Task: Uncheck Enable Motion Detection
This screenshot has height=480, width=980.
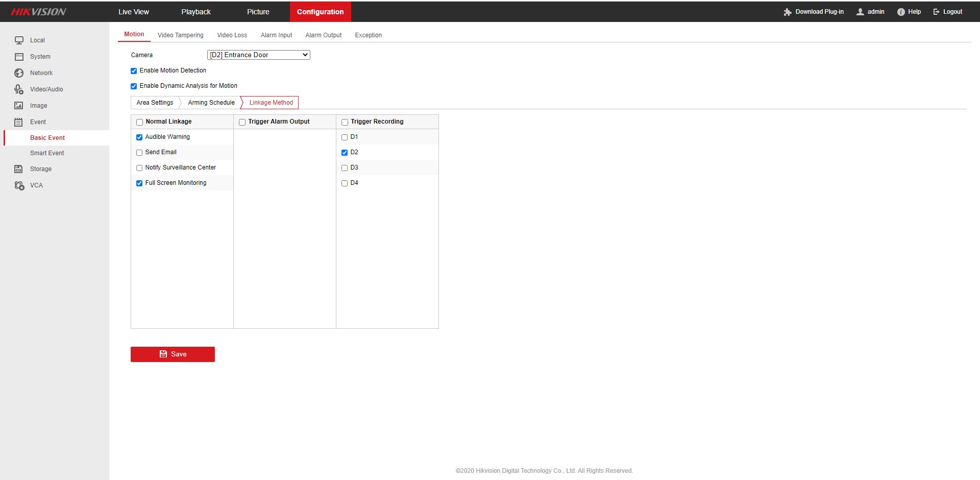Action: pos(134,71)
